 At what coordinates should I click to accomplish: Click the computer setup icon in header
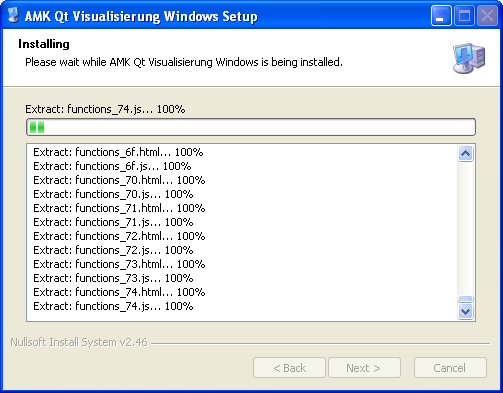(x=469, y=58)
